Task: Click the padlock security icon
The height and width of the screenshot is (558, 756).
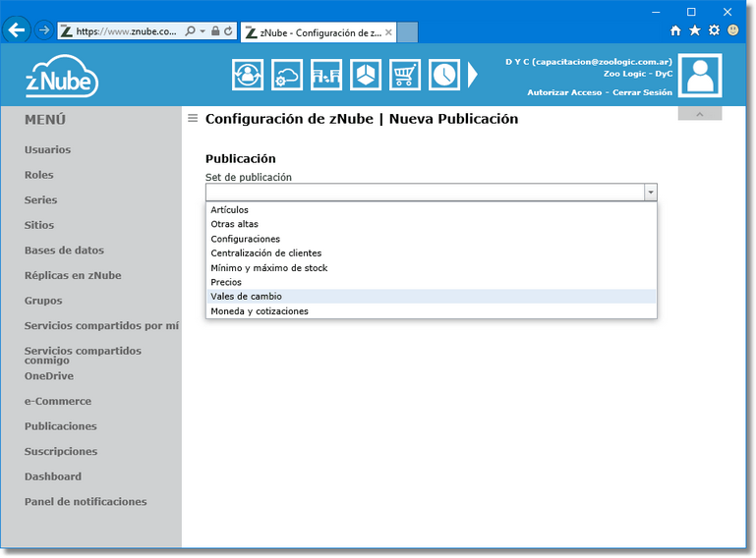Action: (215, 31)
